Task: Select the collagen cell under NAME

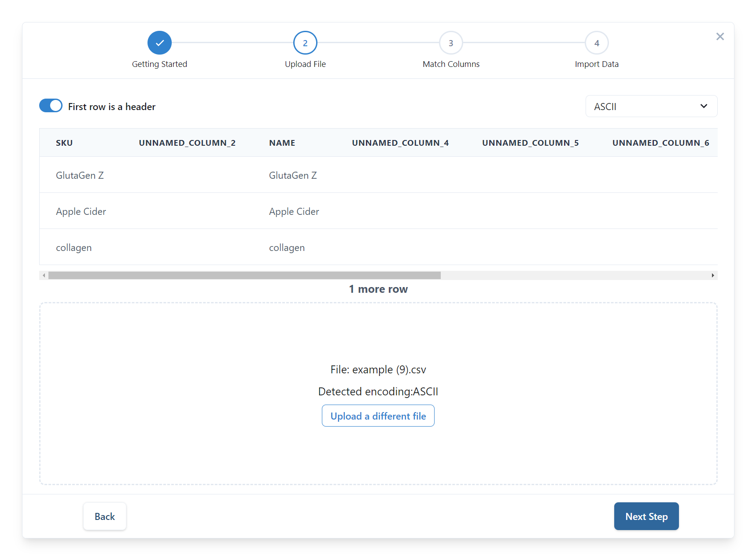Action: pos(287,247)
